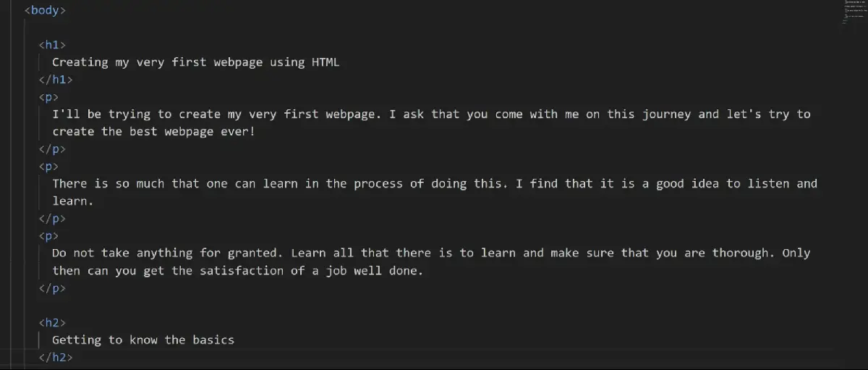Click the line starting "I'll be trying"
This screenshot has height=370, width=868.
pos(431,114)
